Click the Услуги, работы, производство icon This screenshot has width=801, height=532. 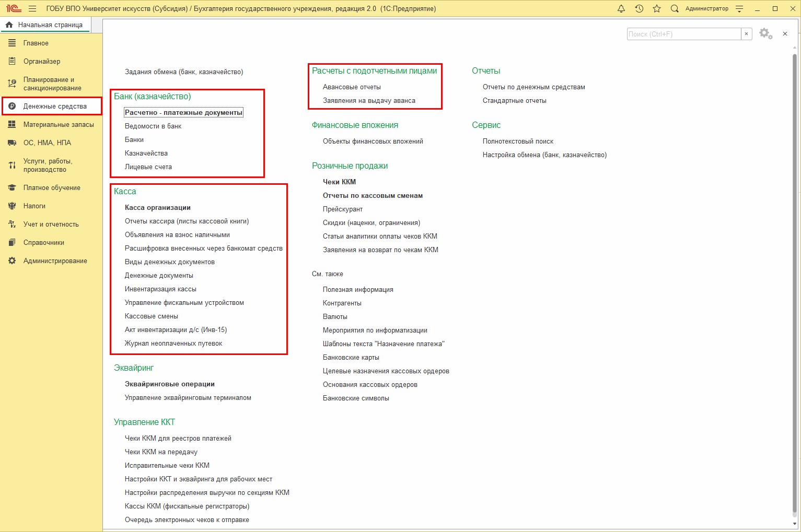coord(12,165)
